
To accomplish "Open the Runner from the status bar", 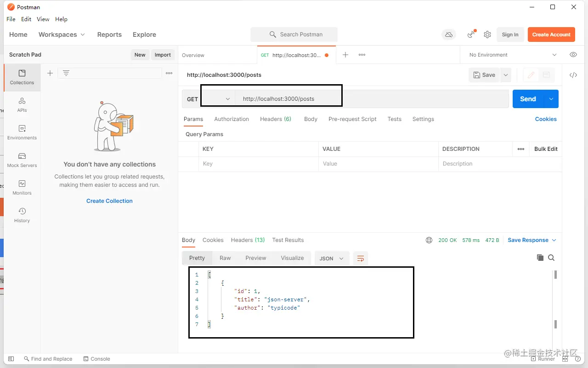I will click(542, 359).
